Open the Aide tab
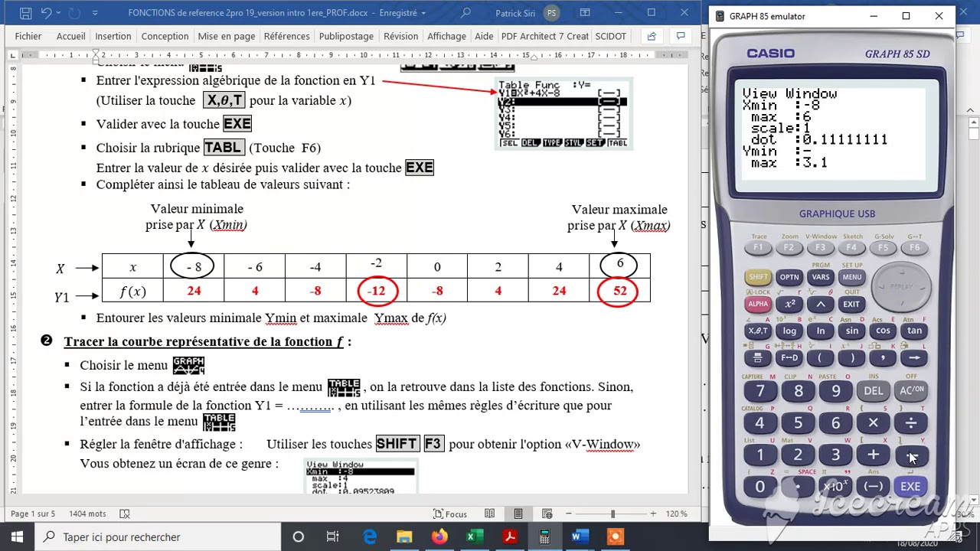Viewport: 980px width, 551px height. click(x=484, y=36)
